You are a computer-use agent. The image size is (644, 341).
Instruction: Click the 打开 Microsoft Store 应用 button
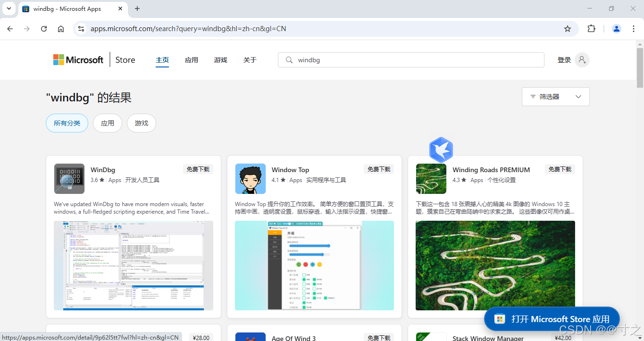[552, 318]
